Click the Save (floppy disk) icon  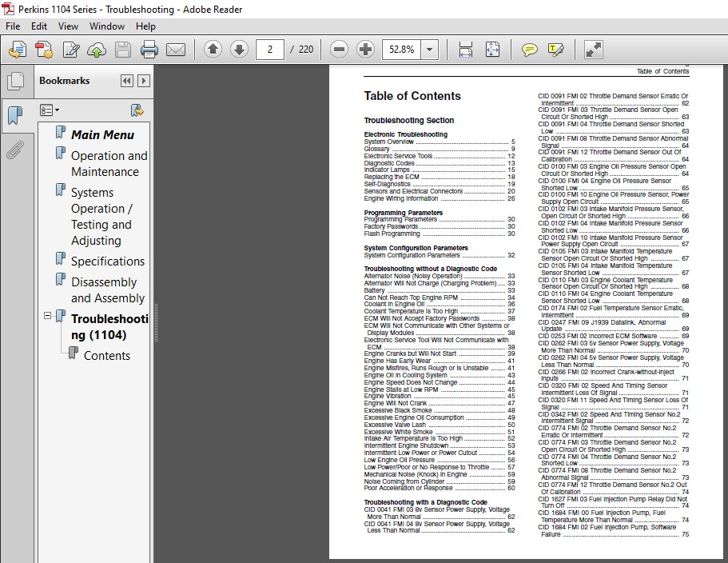coord(122,50)
